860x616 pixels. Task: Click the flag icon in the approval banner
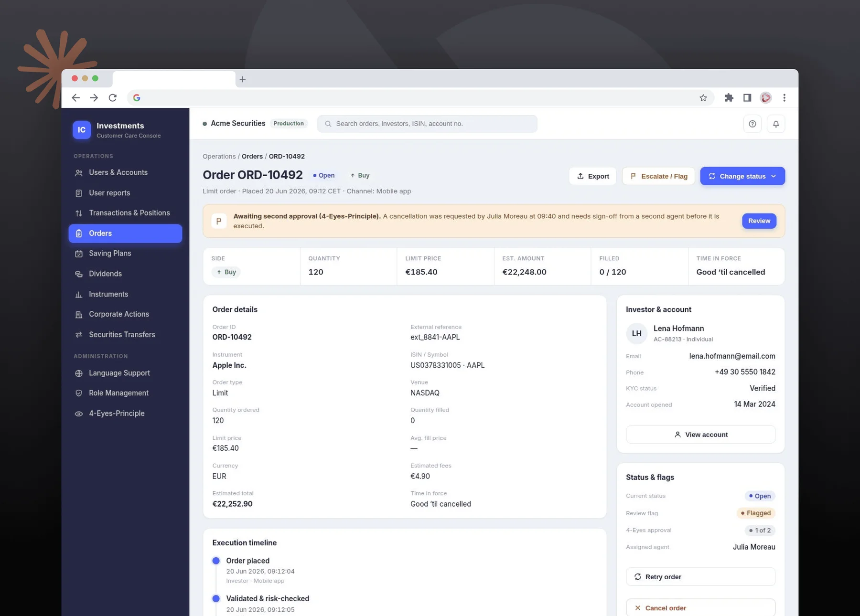(219, 221)
